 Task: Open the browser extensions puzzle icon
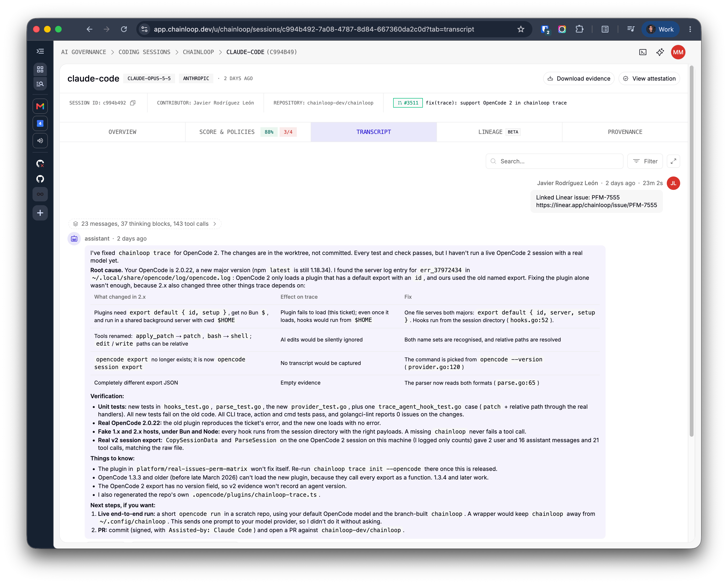pos(579,29)
